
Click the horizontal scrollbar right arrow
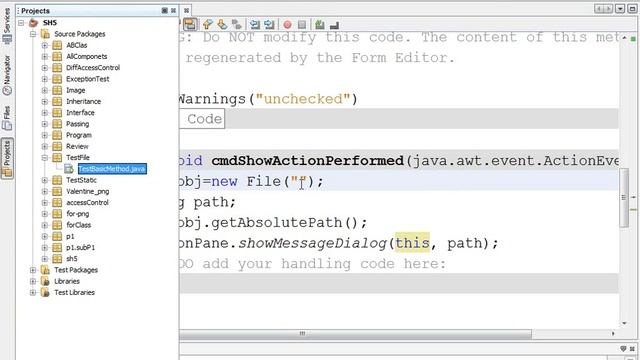[613, 333]
